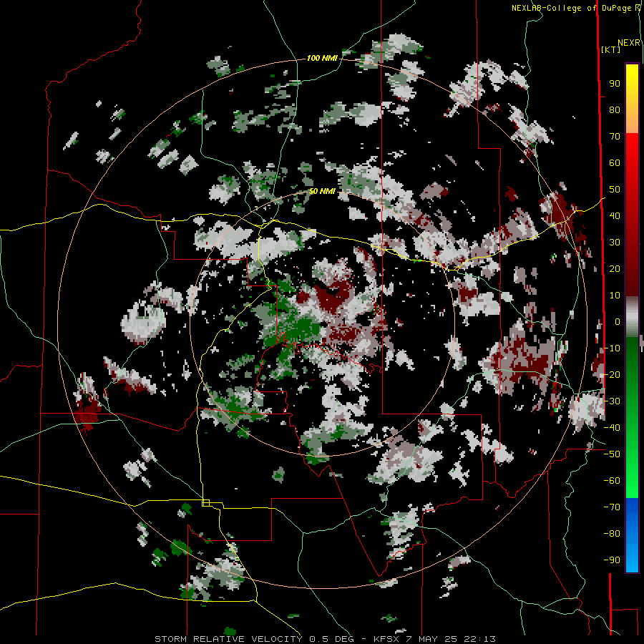Click the positive 20 velocity scale label
This screenshot has width=644, height=644.
[x=615, y=268]
